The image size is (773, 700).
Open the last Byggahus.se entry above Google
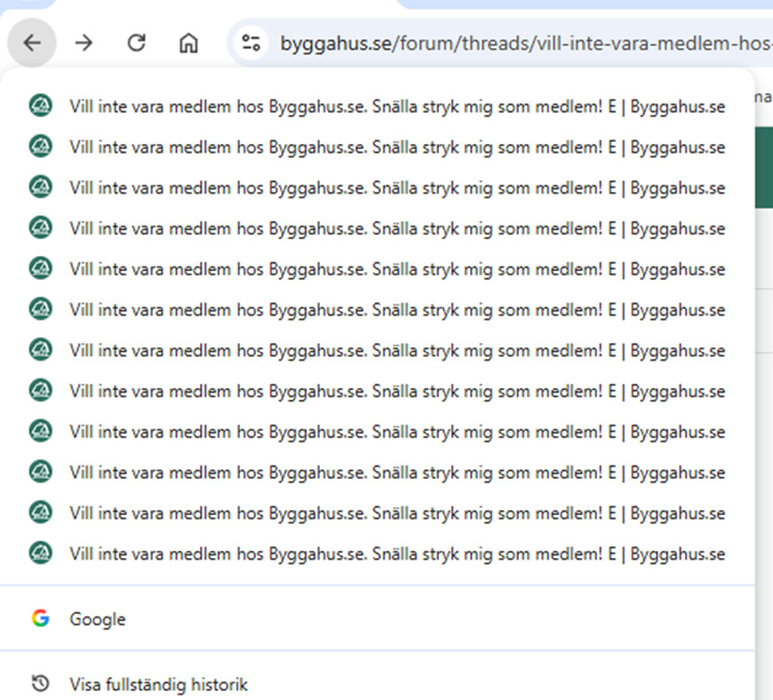(x=396, y=554)
